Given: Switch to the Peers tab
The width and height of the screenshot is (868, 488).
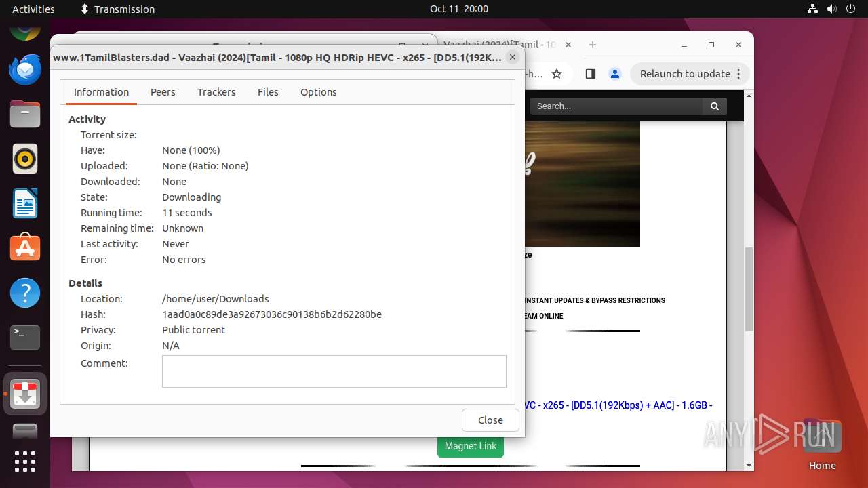Looking at the screenshot, I should (x=163, y=92).
